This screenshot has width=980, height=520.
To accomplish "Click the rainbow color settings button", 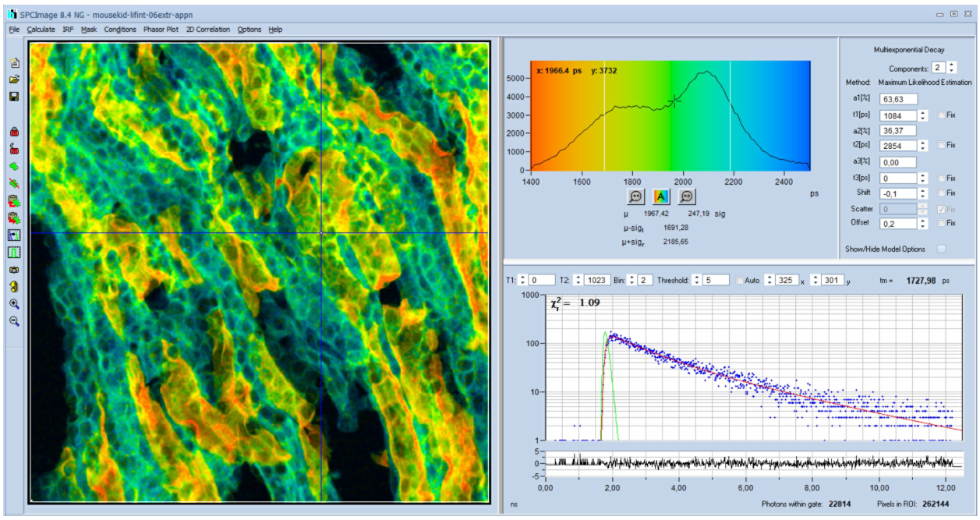I will click(x=661, y=196).
